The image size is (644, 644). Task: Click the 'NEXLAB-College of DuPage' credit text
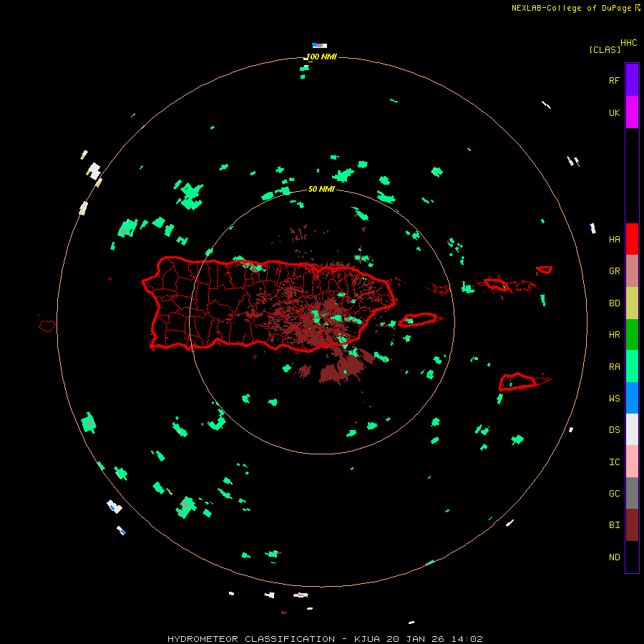pos(573,8)
